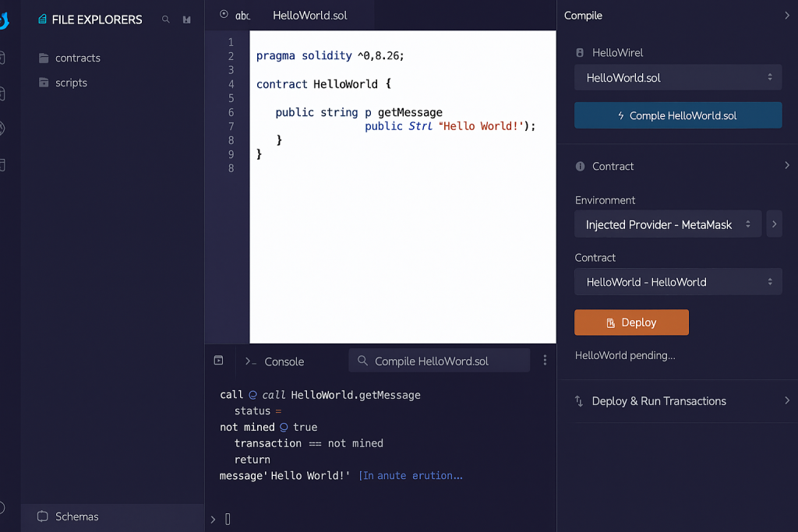Open the Injected Provider - MetaMask environment dropdown
Image resolution: width=798 pixels, height=532 pixels.
[668, 224]
